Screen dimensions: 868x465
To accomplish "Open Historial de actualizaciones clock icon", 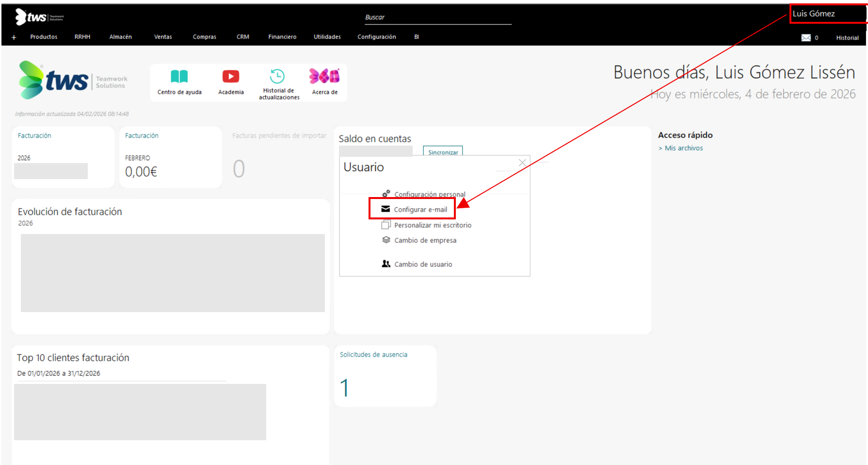I will point(277,76).
